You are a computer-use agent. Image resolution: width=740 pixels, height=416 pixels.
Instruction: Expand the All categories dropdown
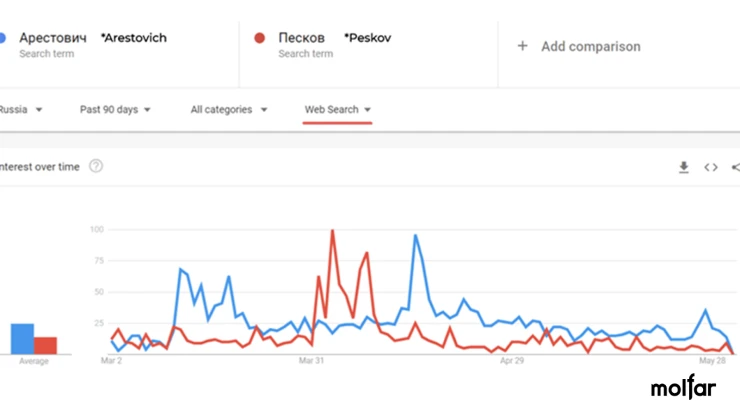pos(229,110)
